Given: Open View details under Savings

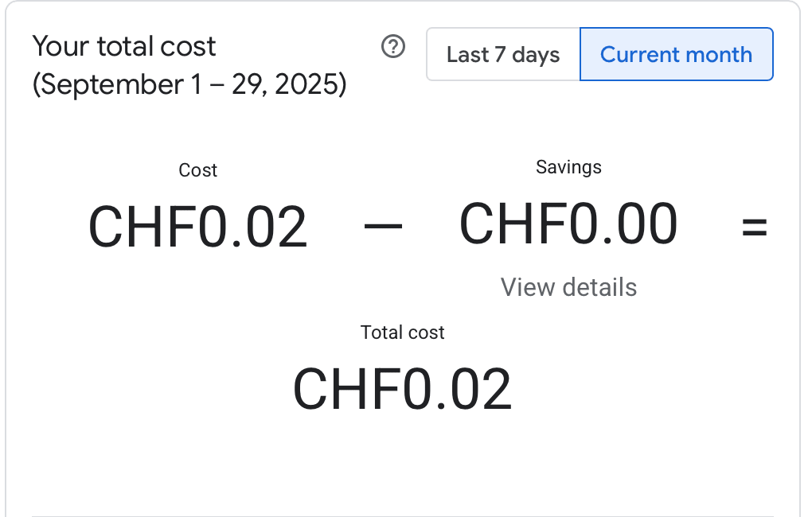Looking at the screenshot, I should point(568,287).
